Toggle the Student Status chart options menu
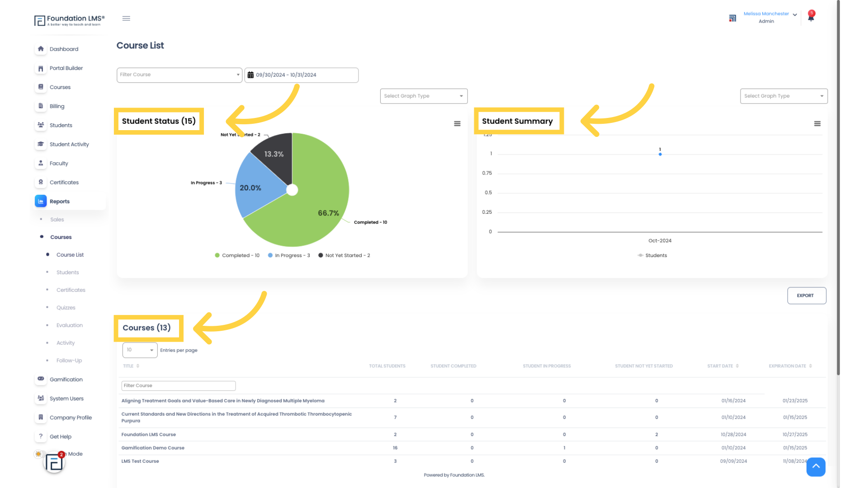Image resolution: width=868 pixels, height=488 pixels. (x=457, y=123)
